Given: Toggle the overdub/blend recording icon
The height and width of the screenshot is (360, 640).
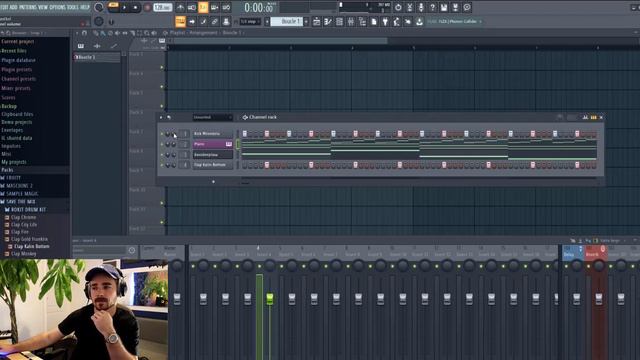Looking at the screenshot, I should point(214,7).
